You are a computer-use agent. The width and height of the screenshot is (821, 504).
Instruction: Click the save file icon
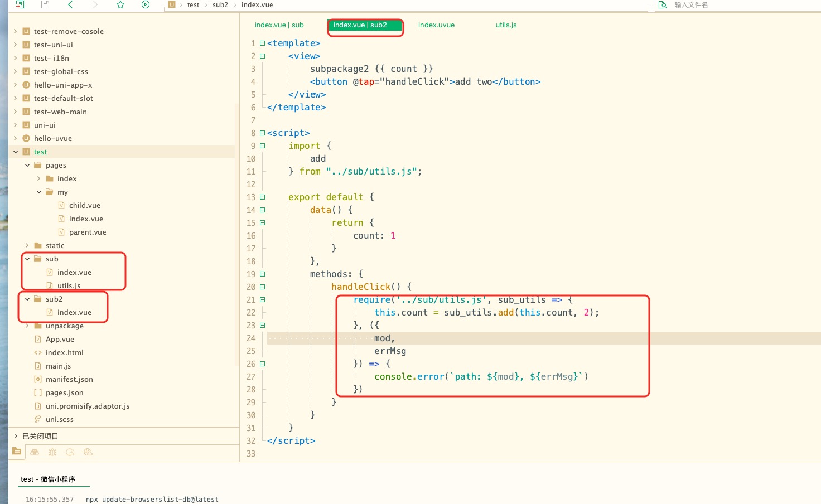coord(45,4)
